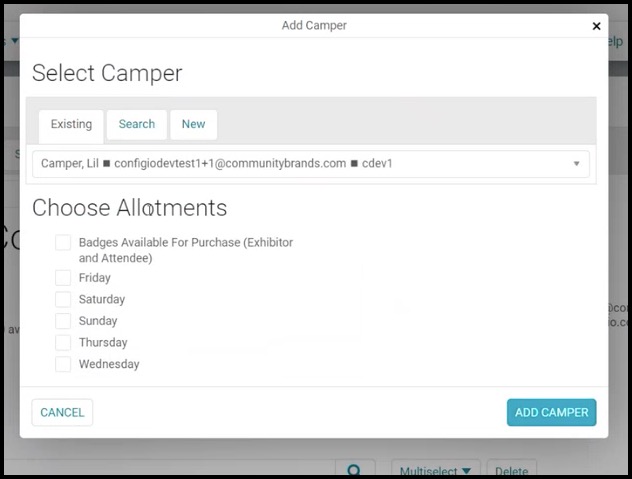The width and height of the screenshot is (632, 479).
Task: Enable the Saturday allotment checkbox
Action: coord(63,299)
